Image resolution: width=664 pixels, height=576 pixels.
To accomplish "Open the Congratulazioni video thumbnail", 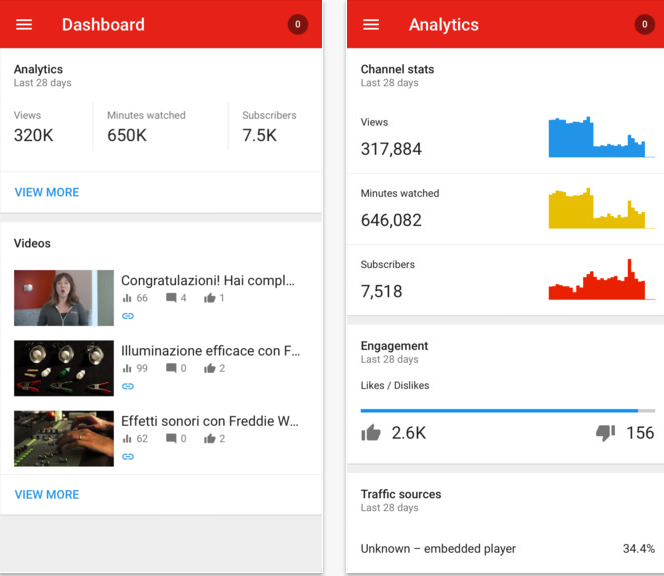I will 64,298.
